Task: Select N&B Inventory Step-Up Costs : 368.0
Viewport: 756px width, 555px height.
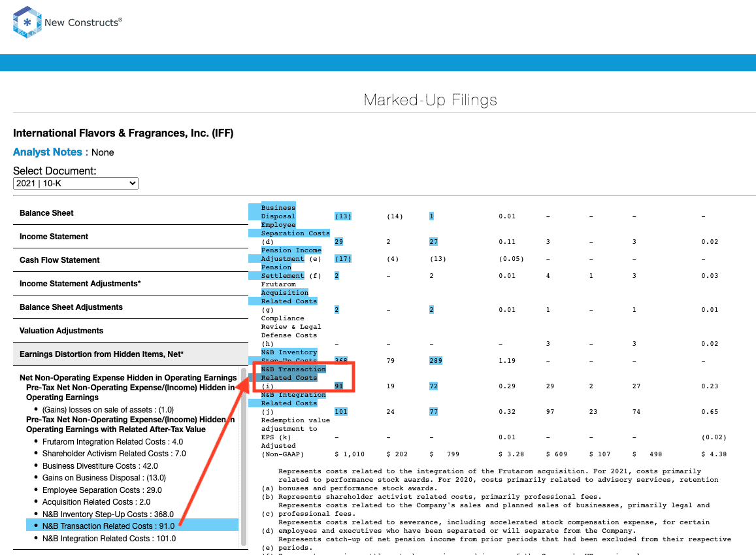Action: (108, 514)
